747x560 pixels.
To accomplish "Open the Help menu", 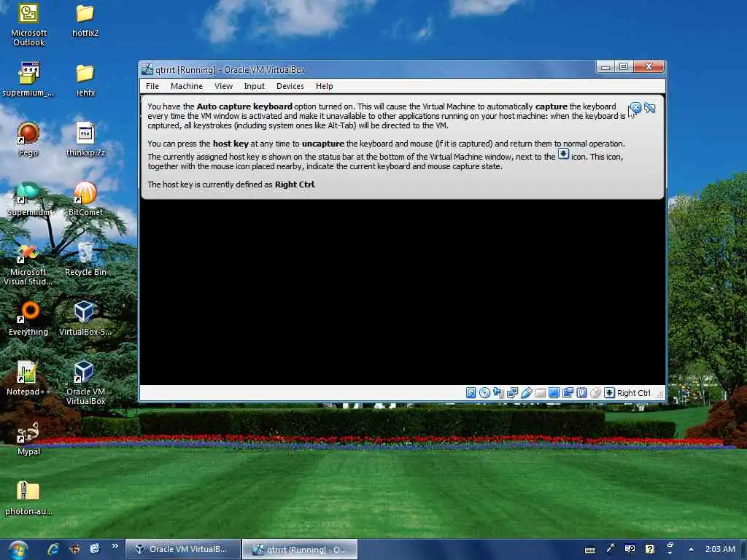I will 325,86.
